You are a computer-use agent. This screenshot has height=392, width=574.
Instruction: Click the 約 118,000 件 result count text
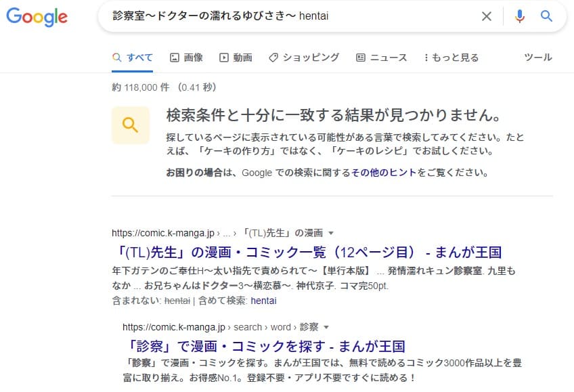[x=141, y=87]
